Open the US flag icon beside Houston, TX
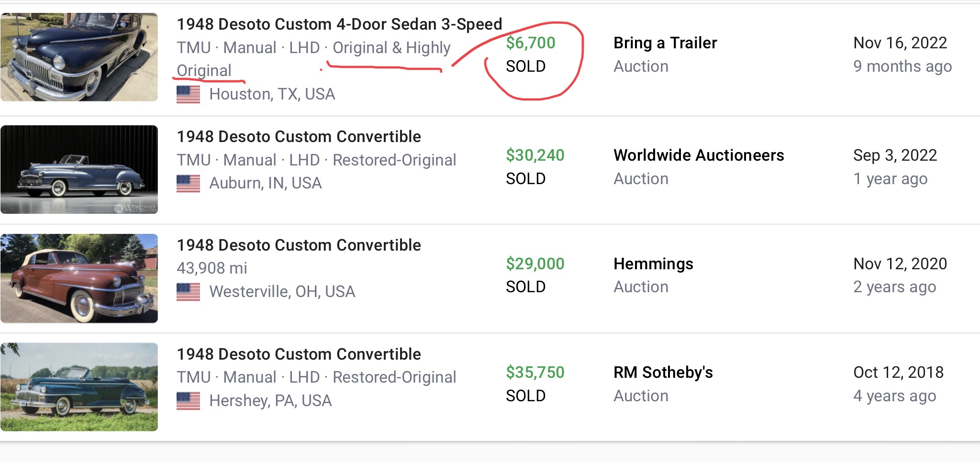The width and height of the screenshot is (980, 462). click(188, 94)
